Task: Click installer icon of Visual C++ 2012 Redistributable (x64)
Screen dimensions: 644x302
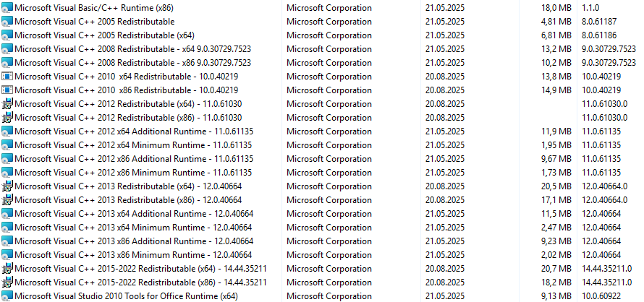Action: (7, 104)
